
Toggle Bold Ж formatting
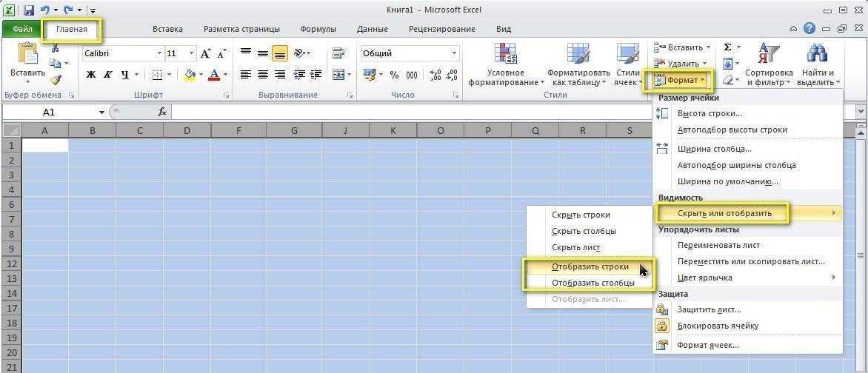91,74
